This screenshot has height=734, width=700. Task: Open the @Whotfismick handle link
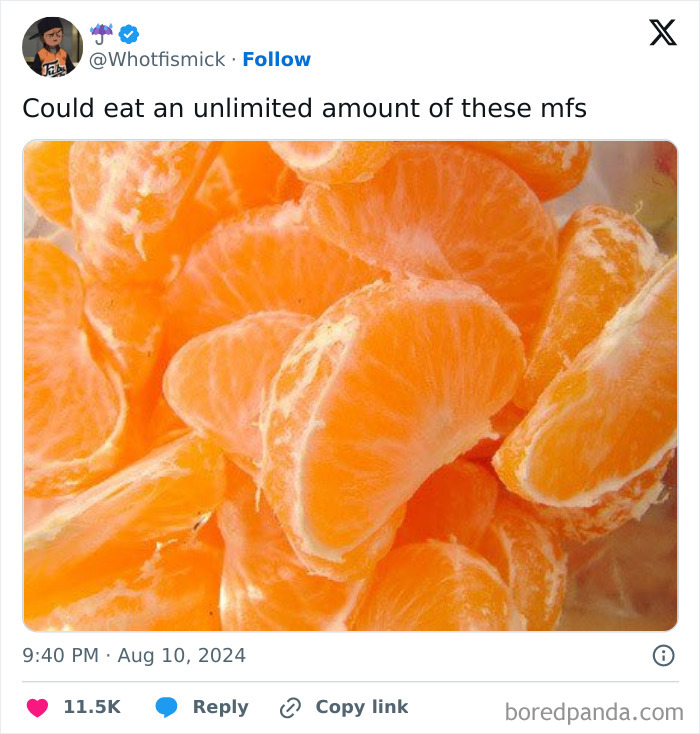click(158, 60)
